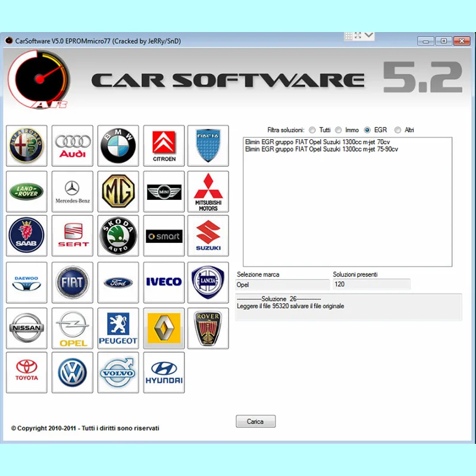
Task: Click the Selezione marca field showing Opel
Action: 283,284
